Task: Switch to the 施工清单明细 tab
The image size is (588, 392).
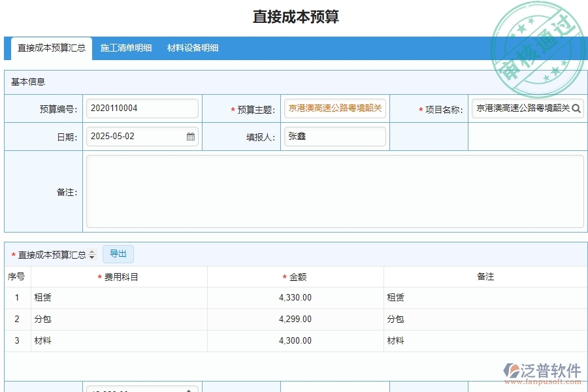Action: [126, 48]
